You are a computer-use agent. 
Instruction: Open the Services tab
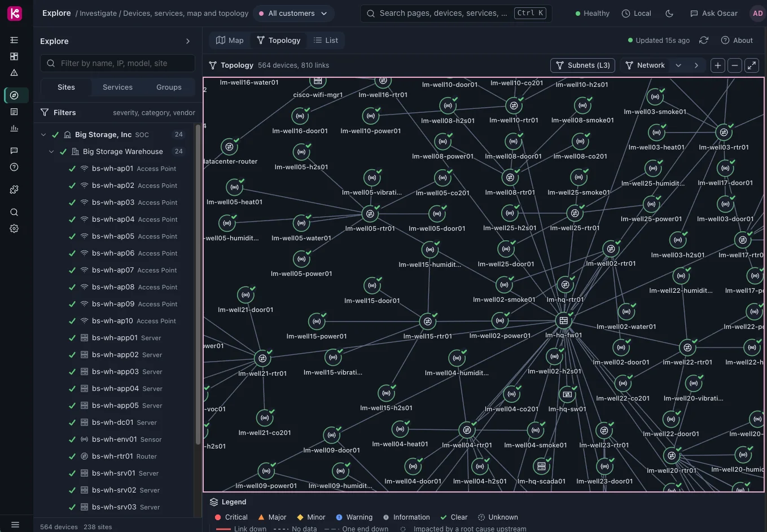[x=117, y=87]
